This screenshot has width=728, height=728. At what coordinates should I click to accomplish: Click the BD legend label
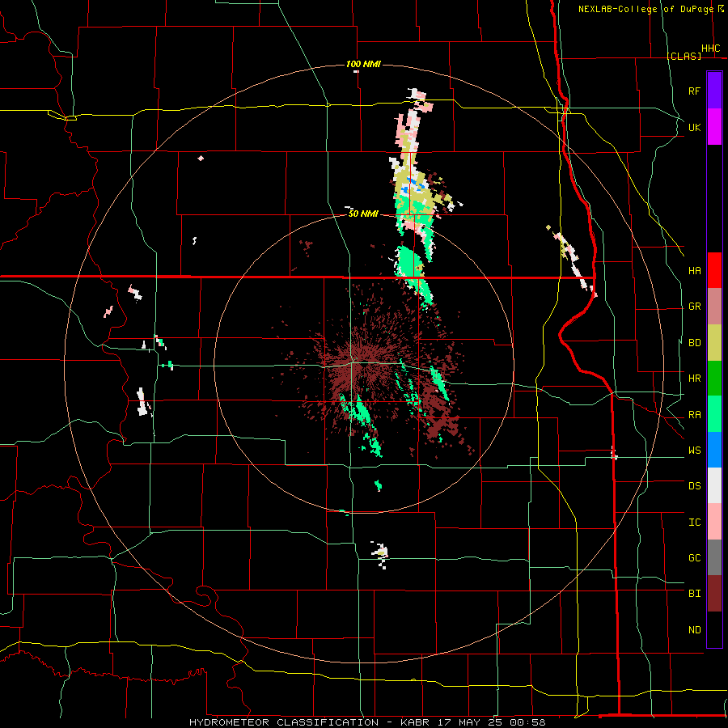[694, 343]
